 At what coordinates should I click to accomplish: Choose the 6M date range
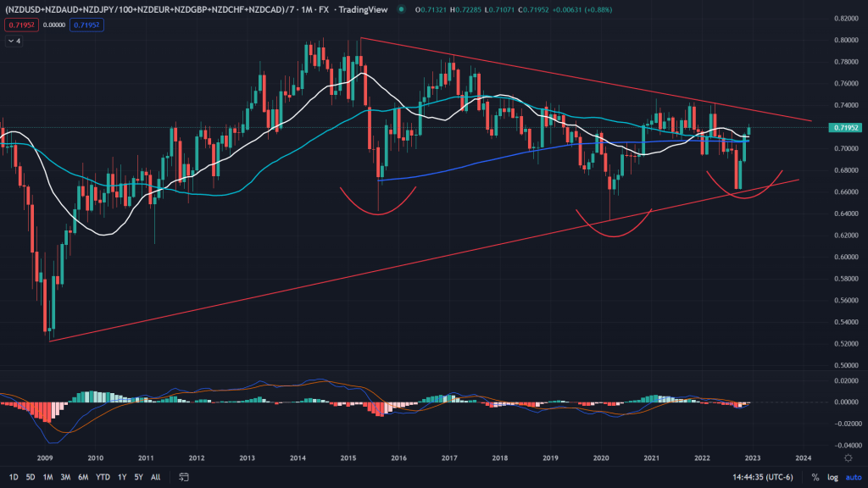click(x=83, y=477)
